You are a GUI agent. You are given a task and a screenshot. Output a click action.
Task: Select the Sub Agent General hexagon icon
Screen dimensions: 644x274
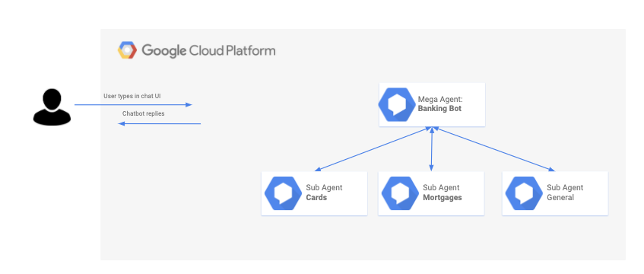(524, 193)
